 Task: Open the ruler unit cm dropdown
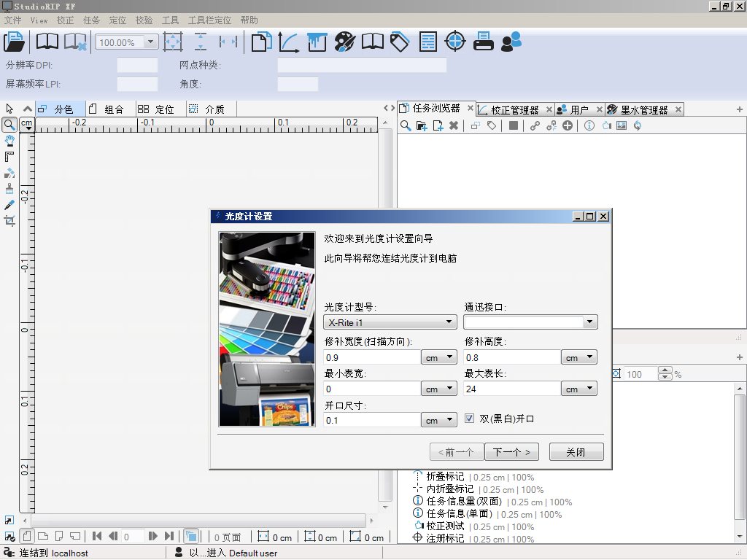click(27, 124)
